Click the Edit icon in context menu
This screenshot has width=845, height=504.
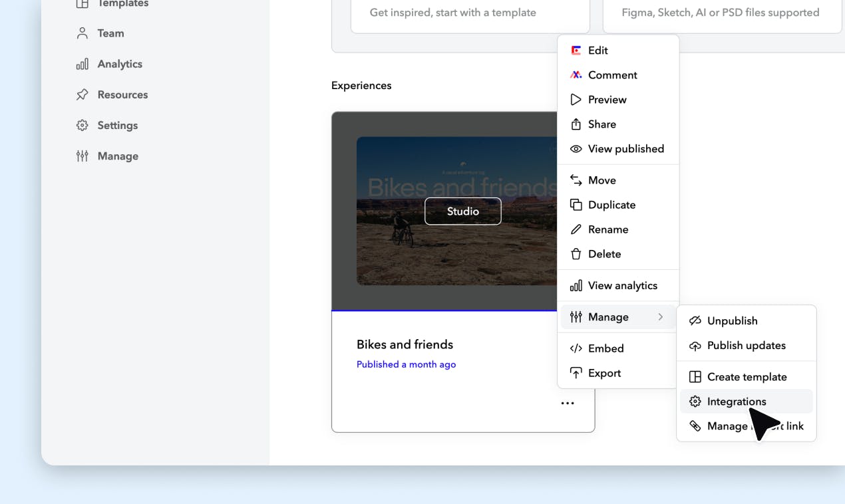576,51
